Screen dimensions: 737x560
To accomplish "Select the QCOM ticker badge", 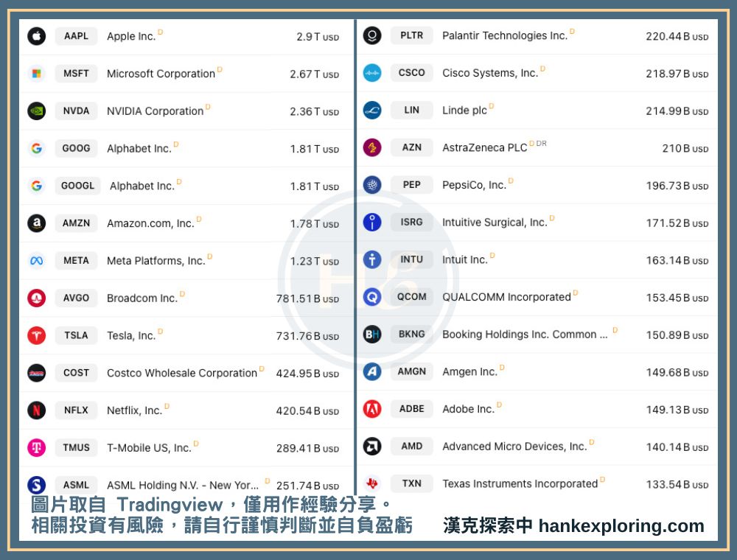I will (412, 297).
